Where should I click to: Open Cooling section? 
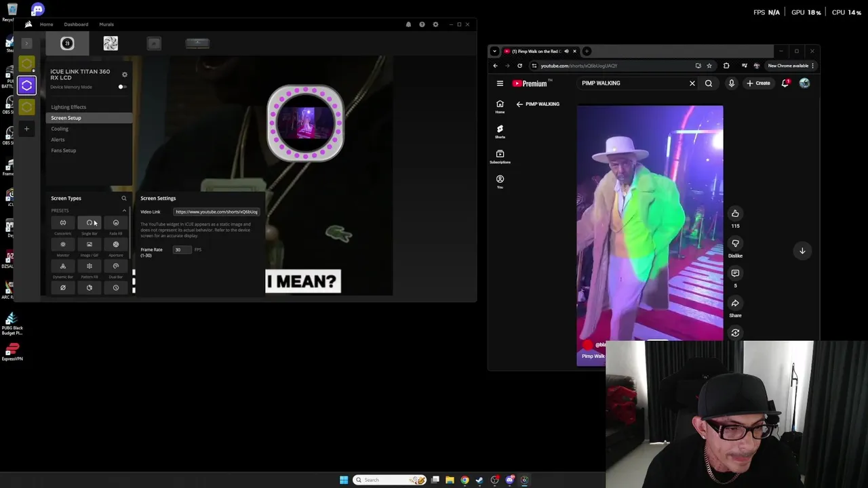(60, 129)
